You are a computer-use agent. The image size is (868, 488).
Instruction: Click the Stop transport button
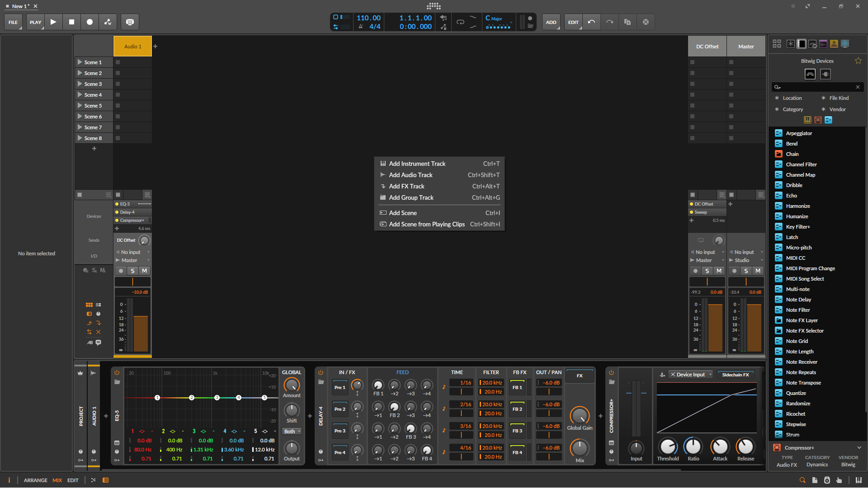pyautogui.click(x=71, y=22)
